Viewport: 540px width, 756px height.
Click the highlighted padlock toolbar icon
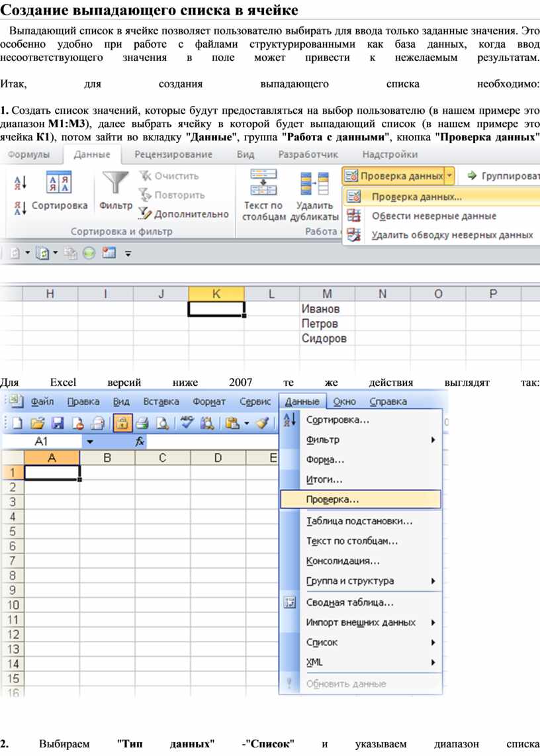click(122, 423)
